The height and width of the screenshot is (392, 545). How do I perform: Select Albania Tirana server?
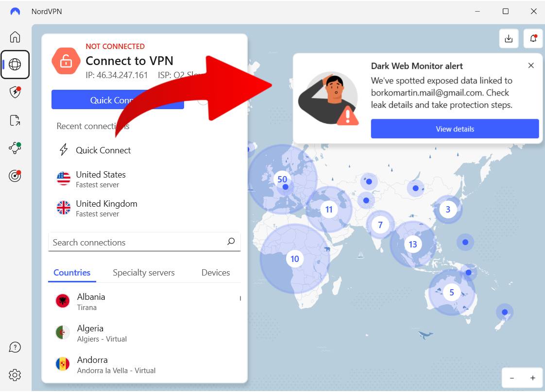(144, 301)
